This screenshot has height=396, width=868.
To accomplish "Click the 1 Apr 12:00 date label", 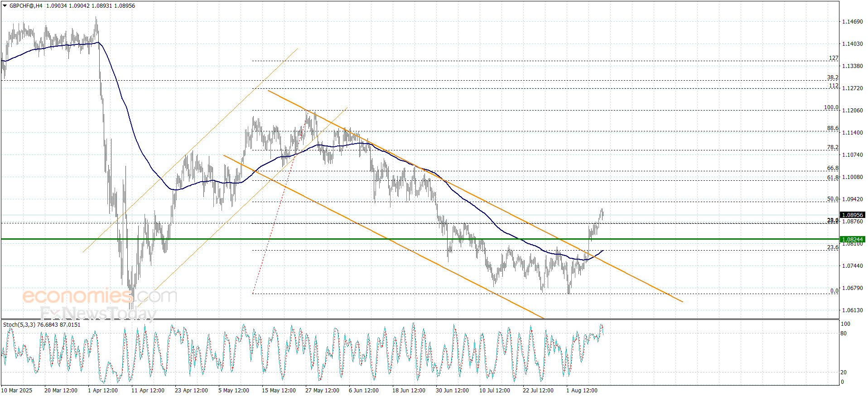I will point(103,391).
